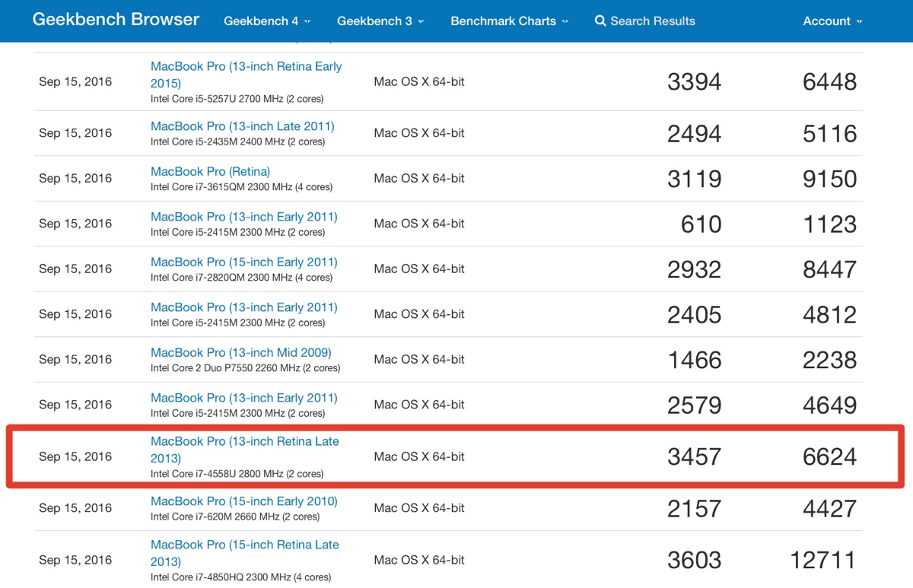Click the search magnifying glass icon
This screenshot has height=588, width=913.
click(x=600, y=21)
